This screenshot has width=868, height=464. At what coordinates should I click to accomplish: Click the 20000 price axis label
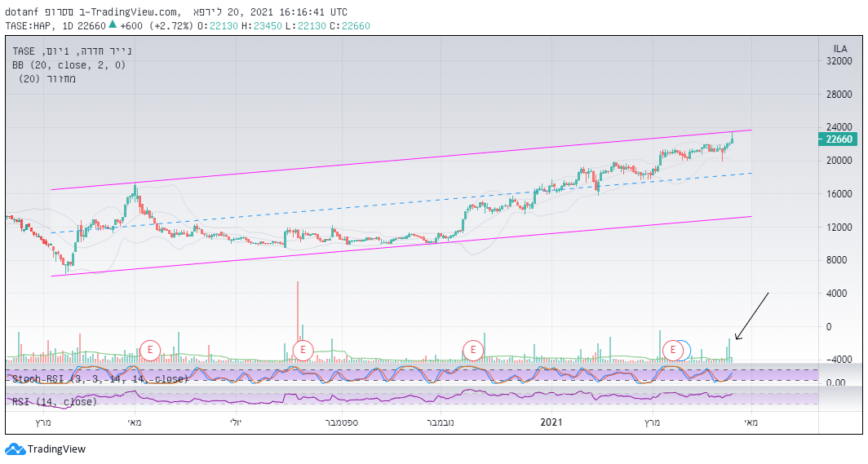point(839,161)
